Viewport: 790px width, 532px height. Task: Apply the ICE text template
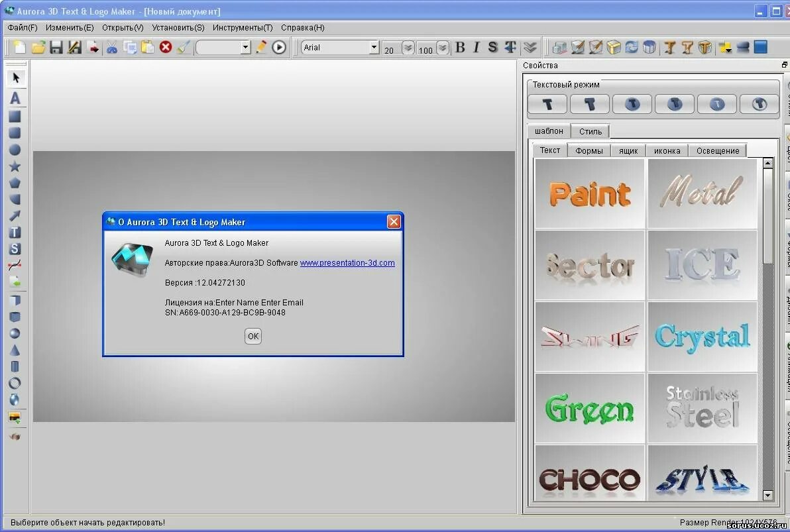pos(703,265)
